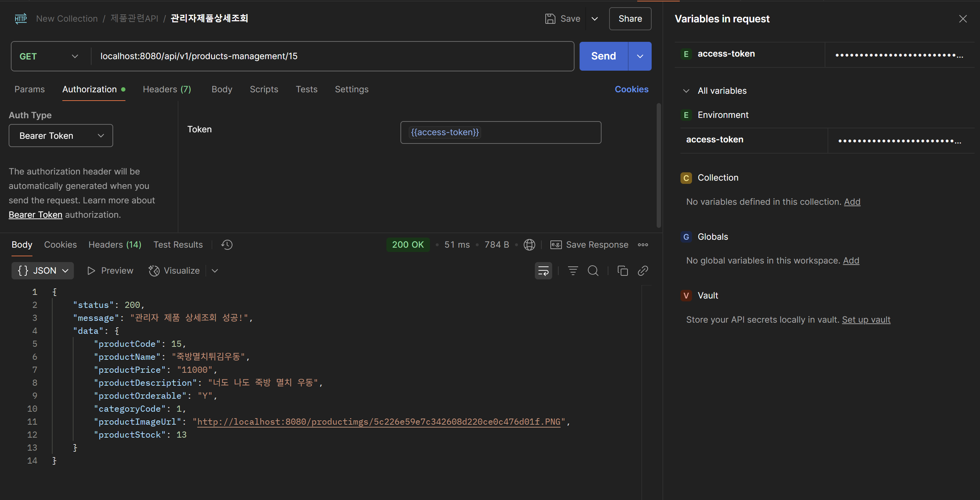
Task: Close the Variables in request panel
Action: (x=962, y=19)
